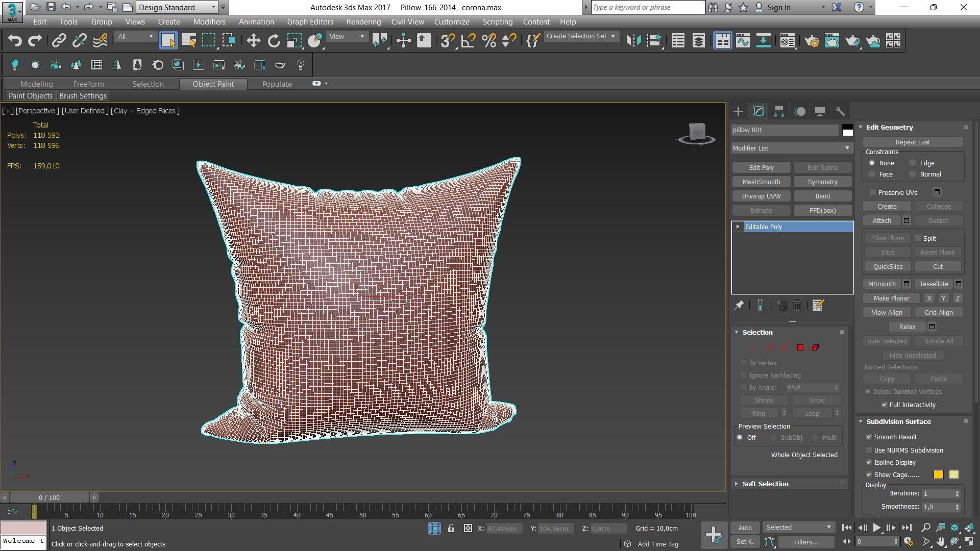Activate Select and Link tool
This screenshot has width=980, height=551.
(59, 41)
